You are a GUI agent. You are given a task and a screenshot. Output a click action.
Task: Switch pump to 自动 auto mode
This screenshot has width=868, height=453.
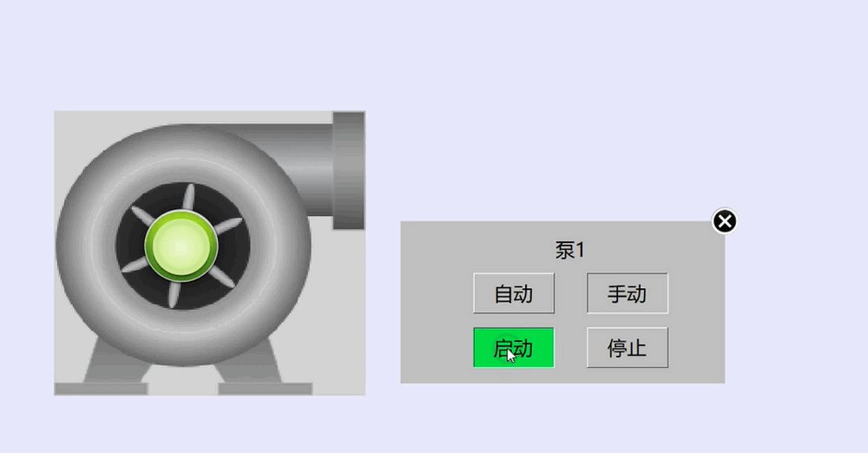point(514,293)
